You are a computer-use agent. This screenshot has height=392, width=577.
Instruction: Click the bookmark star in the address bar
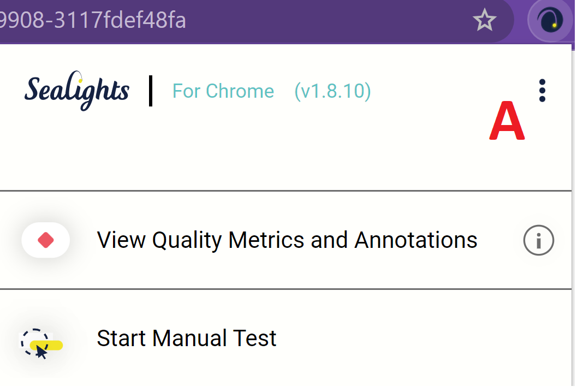484,21
